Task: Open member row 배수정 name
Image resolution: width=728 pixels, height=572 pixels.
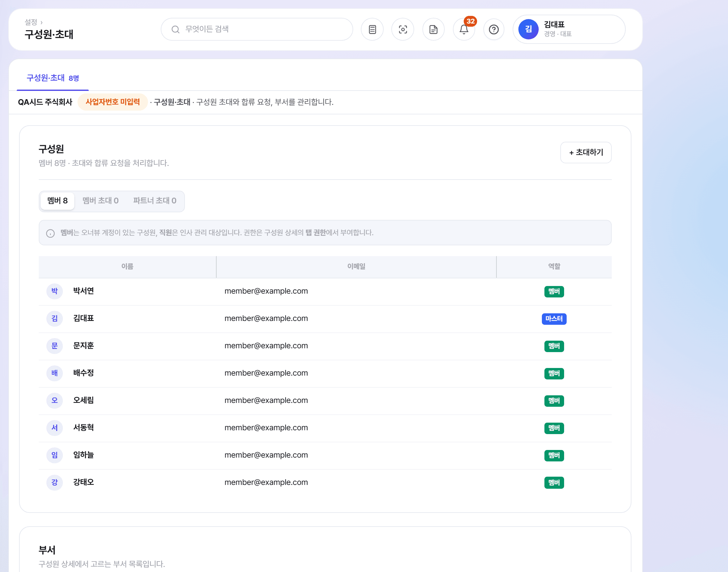Action: coord(83,373)
